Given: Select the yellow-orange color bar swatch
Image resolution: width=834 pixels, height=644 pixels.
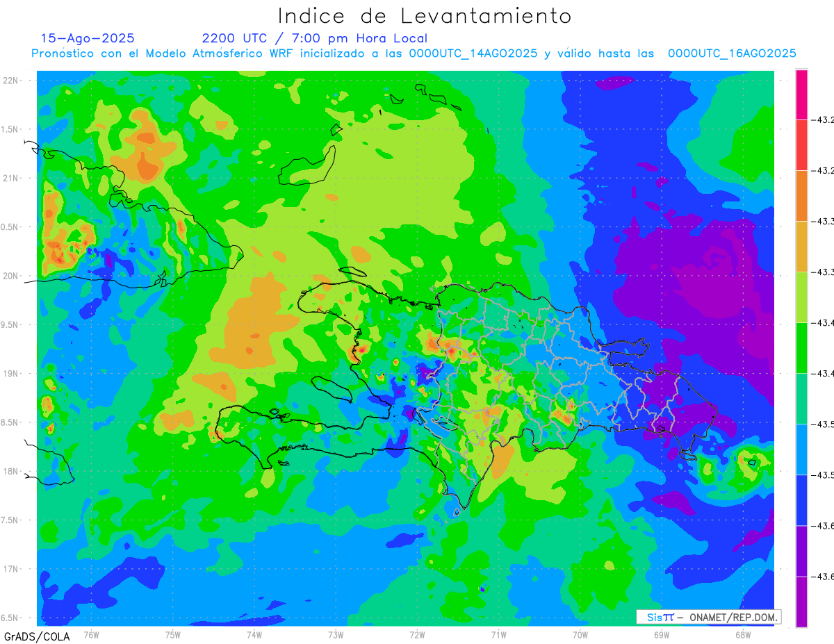Looking at the screenshot, I should tap(801, 247).
